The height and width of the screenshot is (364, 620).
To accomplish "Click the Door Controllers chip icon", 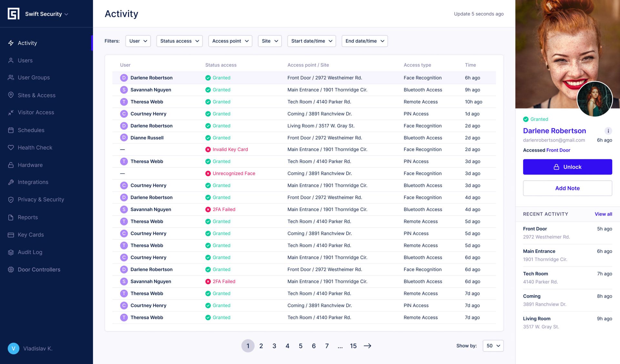I will (x=11, y=269).
